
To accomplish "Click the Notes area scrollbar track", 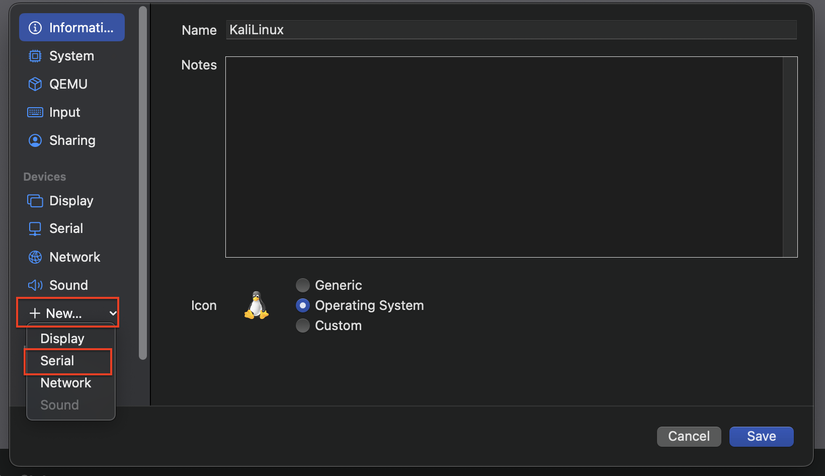I will (x=790, y=157).
